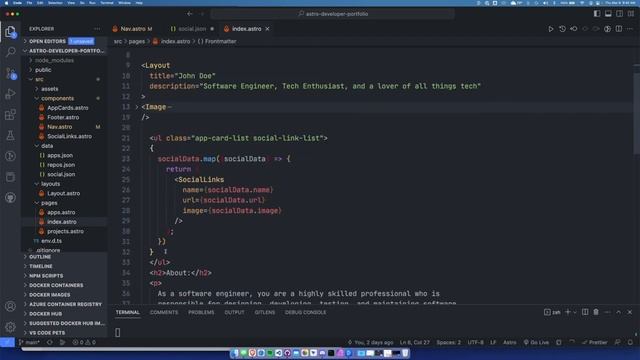The height and width of the screenshot is (360, 640).
Task: Switch to the DEBUG CONSOLE tab
Action: [305, 312]
